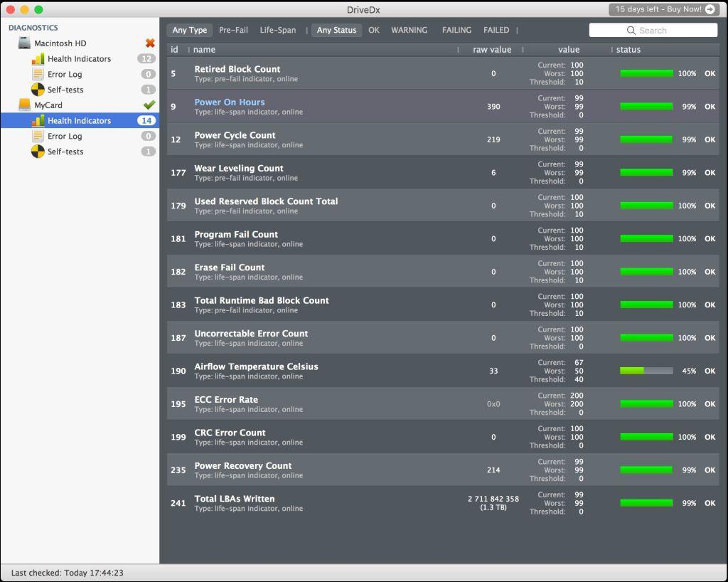Enable the WARNING status filter

[x=409, y=31]
